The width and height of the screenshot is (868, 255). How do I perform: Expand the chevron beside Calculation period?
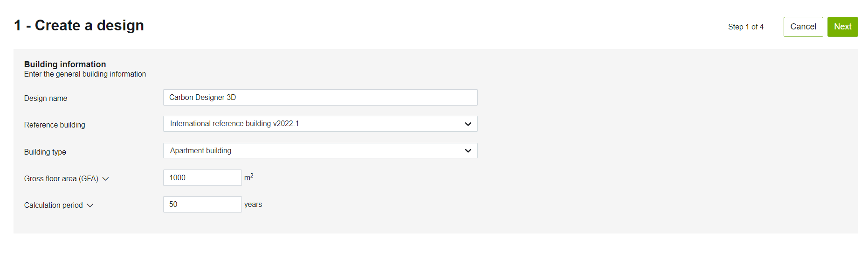(90, 205)
